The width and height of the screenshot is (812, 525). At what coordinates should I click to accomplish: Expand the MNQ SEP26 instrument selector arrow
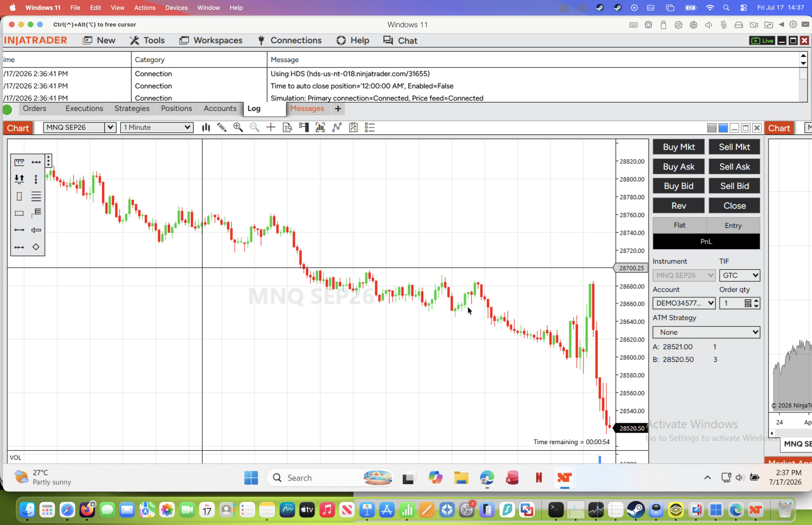110,128
